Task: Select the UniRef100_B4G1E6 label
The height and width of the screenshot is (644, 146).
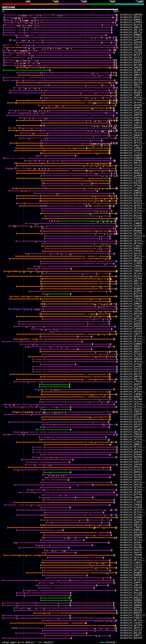Action: coord(131,60)
